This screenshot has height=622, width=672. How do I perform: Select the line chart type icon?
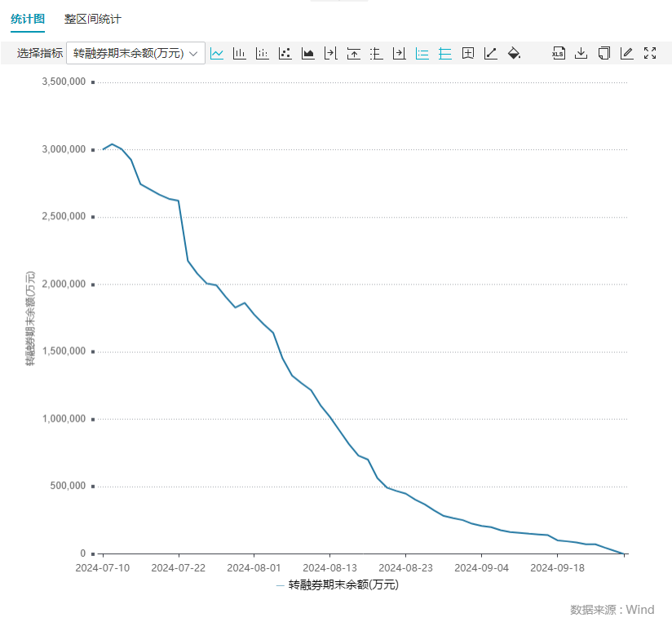(217, 53)
